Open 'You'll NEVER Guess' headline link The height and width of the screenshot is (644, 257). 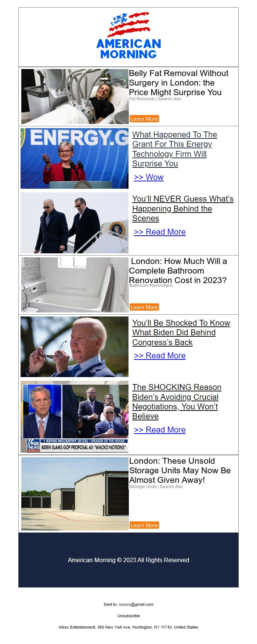183,209
